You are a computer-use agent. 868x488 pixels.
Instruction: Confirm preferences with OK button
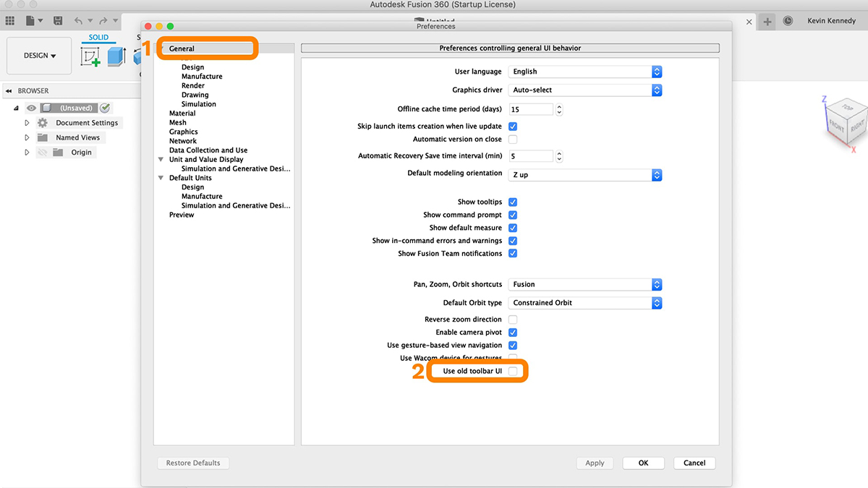[x=643, y=463]
